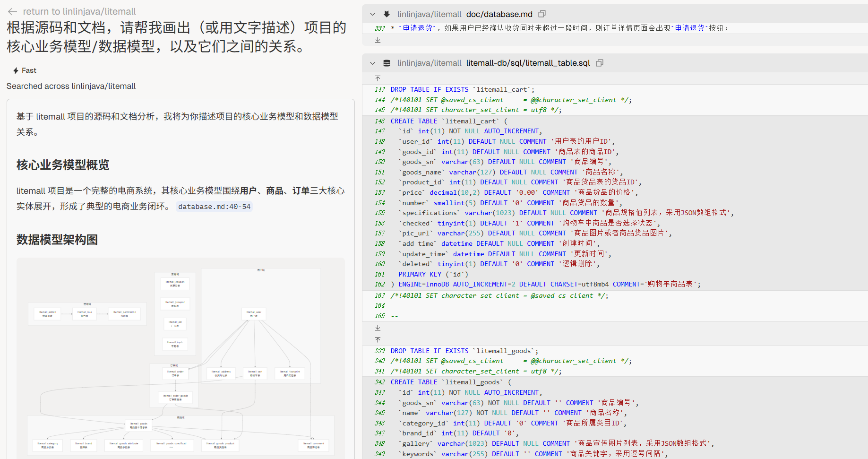Click the database icon beside litemall_table.sql
This screenshot has height=459, width=868.
(387, 63)
